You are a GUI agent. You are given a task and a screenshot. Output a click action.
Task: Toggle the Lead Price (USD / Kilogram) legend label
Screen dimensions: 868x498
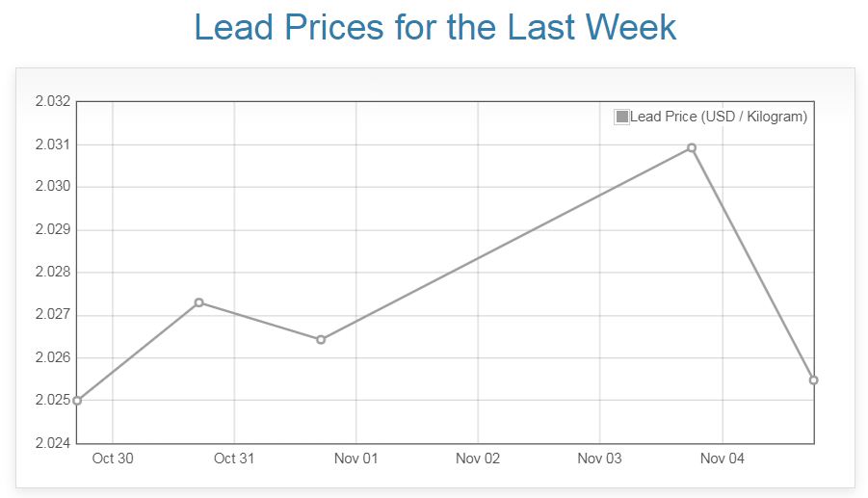click(718, 117)
